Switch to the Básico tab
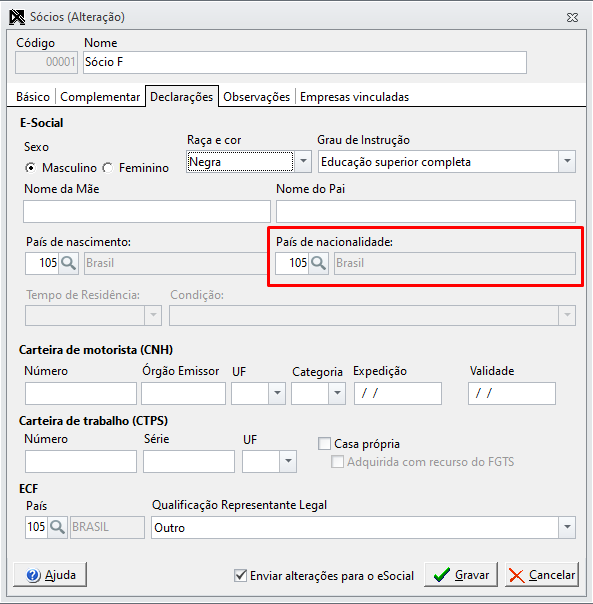The width and height of the screenshot is (593, 604). pyautogui.click(x=33, y=97)
